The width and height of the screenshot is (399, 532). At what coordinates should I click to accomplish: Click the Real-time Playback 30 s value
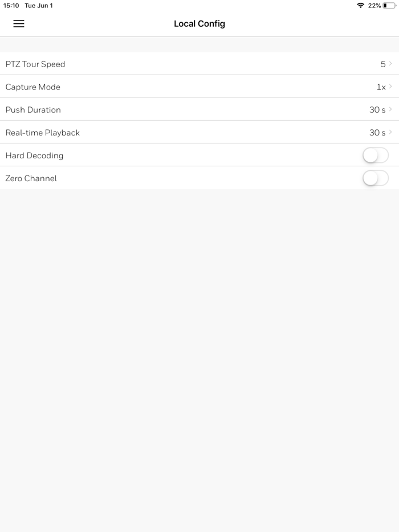377,132
